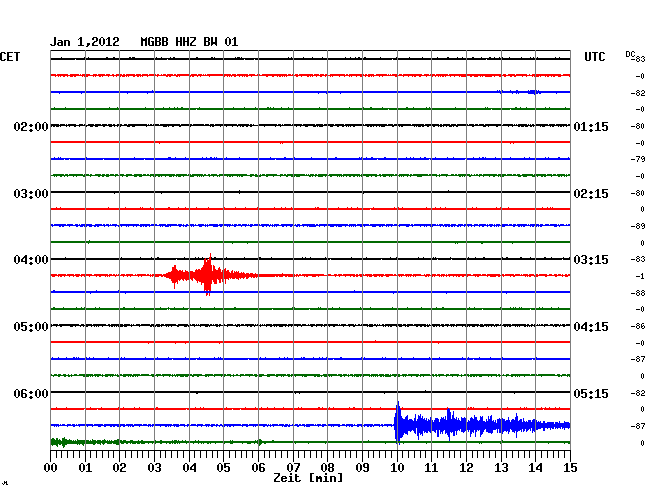
Task: Click the DC offset value -79
Action: coord(638,159)
